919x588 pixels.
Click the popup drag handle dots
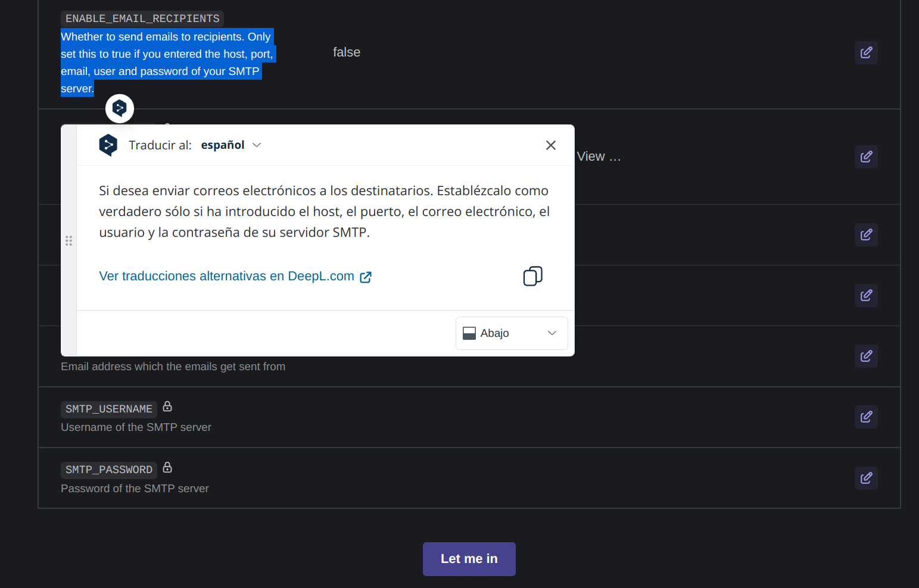(x=69, y=241)
